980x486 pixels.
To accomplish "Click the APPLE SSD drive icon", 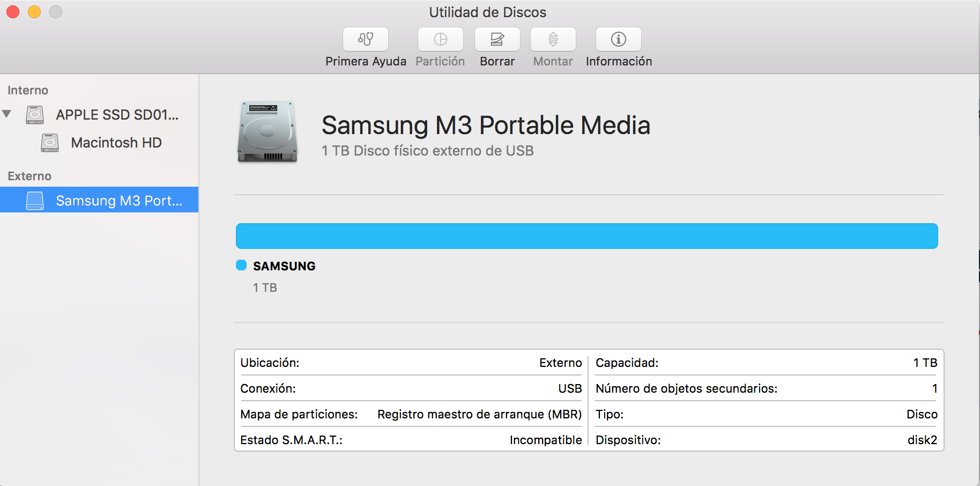I will coord(35,115).
